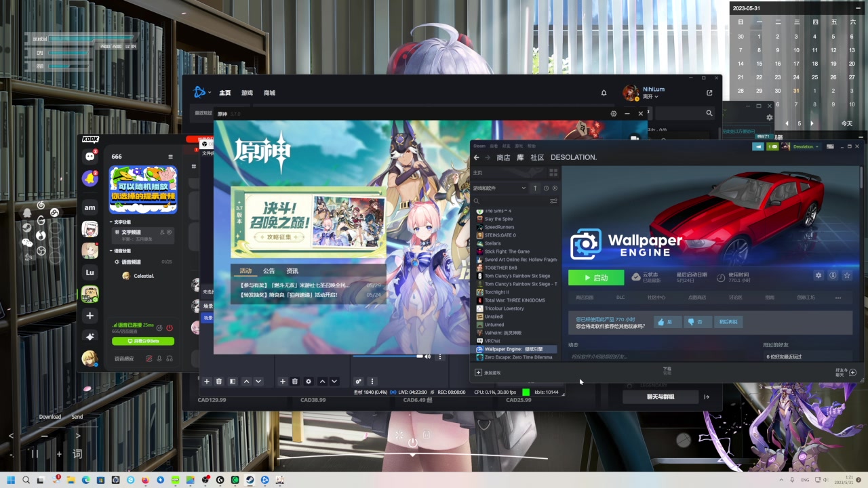Select the 公告 news tab in Genshin launcher

click(269, 271)
